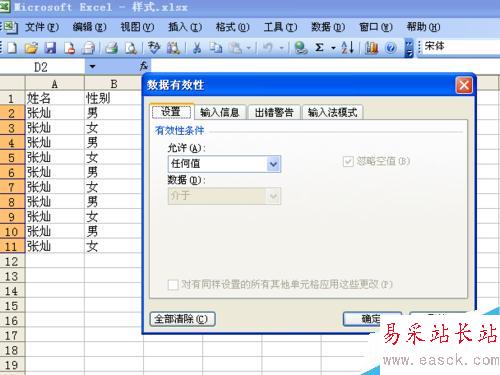This screenshot has height=375, width=500.
Task: Cut selection with the scissors icon
Action: pos(197,48)
